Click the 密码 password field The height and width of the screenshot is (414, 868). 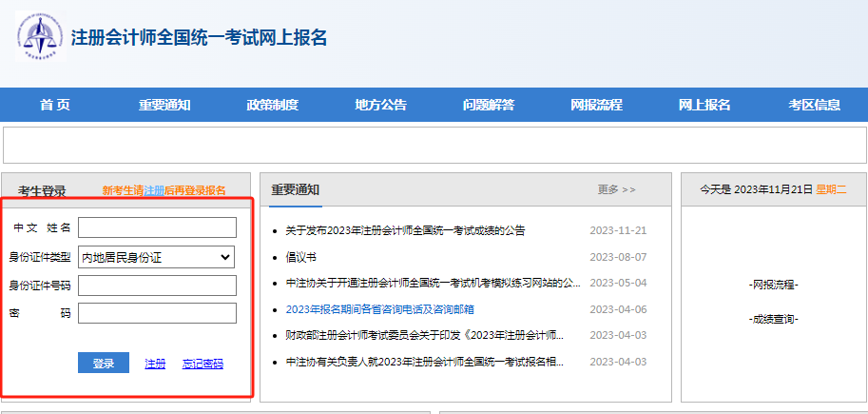click(157, 313)
